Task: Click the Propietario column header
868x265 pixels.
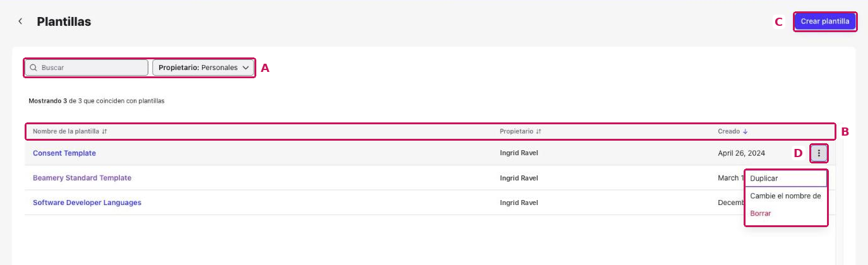Action: (516, 131)
